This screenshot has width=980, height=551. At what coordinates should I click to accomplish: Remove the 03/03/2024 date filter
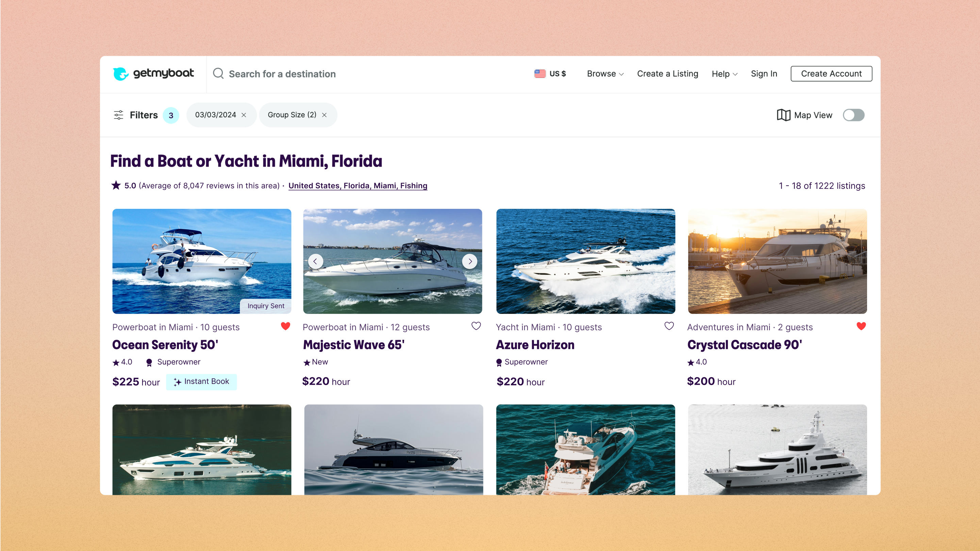coord(244,115)
